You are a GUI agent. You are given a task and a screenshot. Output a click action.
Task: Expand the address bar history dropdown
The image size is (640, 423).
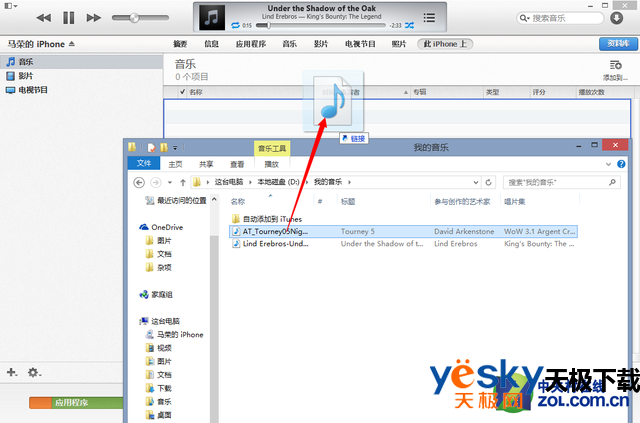[476, 183]
